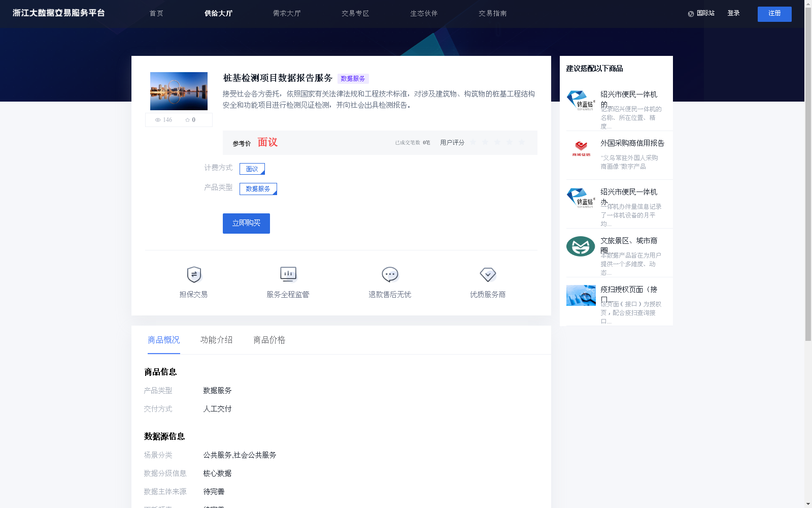Click the 优质服务商 diamond icon

pyautogui.click(x=488, y=274)
